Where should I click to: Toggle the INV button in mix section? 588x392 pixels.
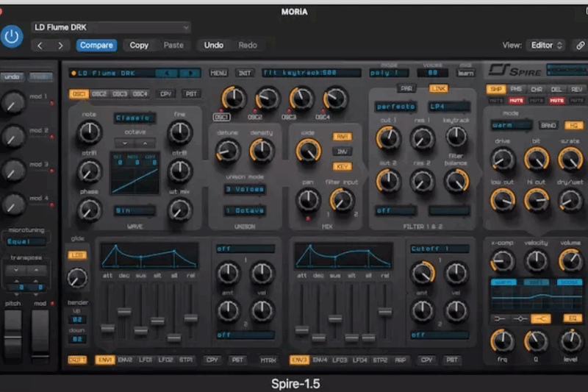click(342, 152)
